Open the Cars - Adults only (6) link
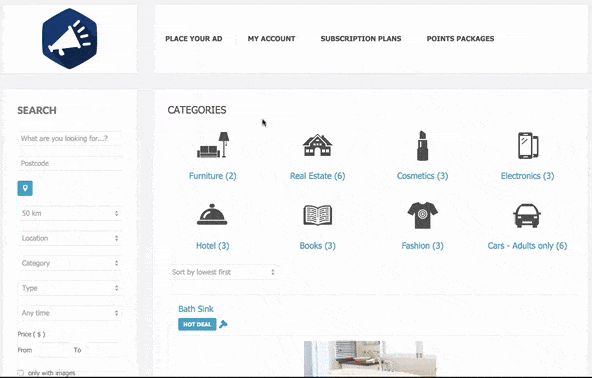 [x=527, y=246]
